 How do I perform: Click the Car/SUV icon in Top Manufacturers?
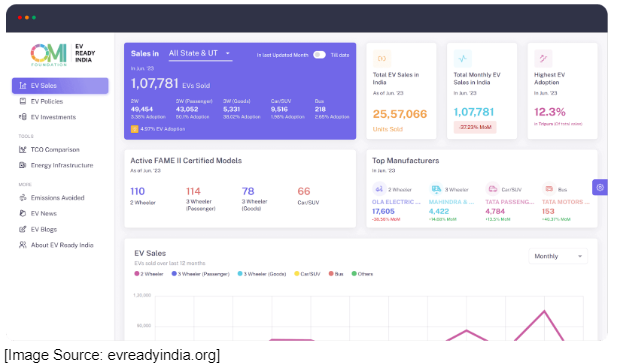[493, 189]
